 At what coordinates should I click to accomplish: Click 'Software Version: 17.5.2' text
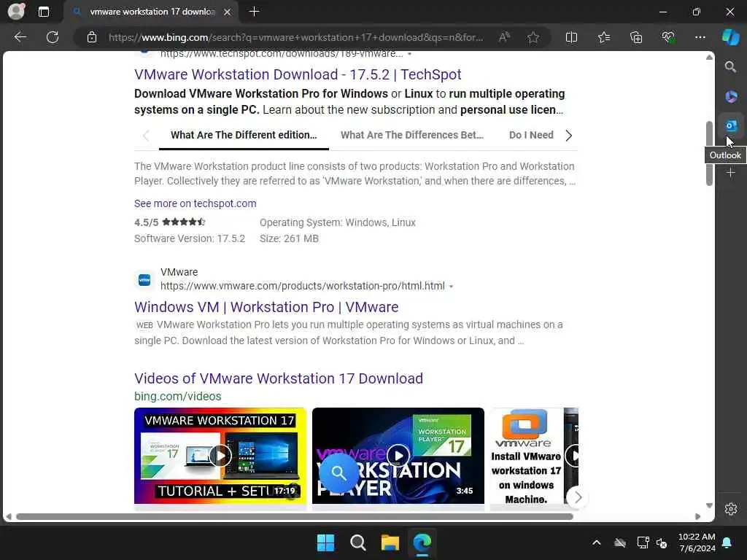click(x=190, y=238)
